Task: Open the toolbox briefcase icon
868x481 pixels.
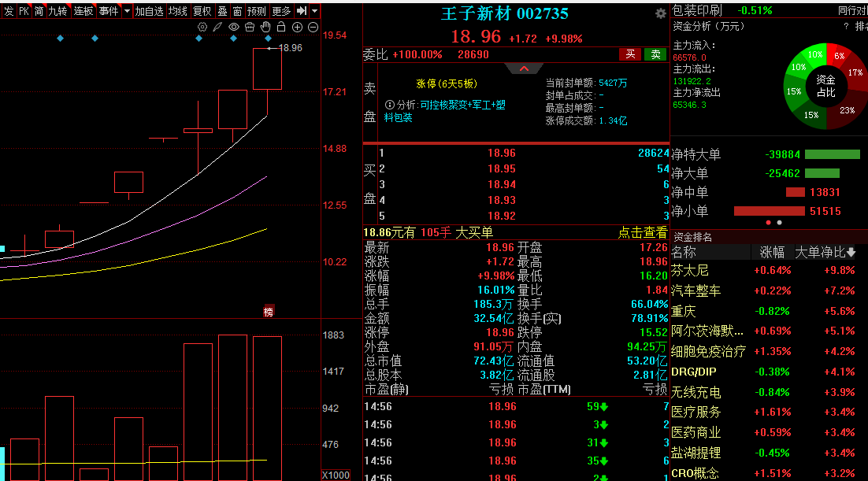Action: click(x=250, y=27)
